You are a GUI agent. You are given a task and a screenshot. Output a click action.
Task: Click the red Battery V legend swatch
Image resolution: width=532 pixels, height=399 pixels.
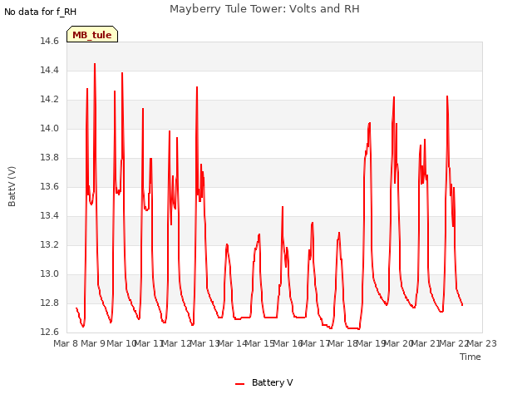click(x=240, y=384)
